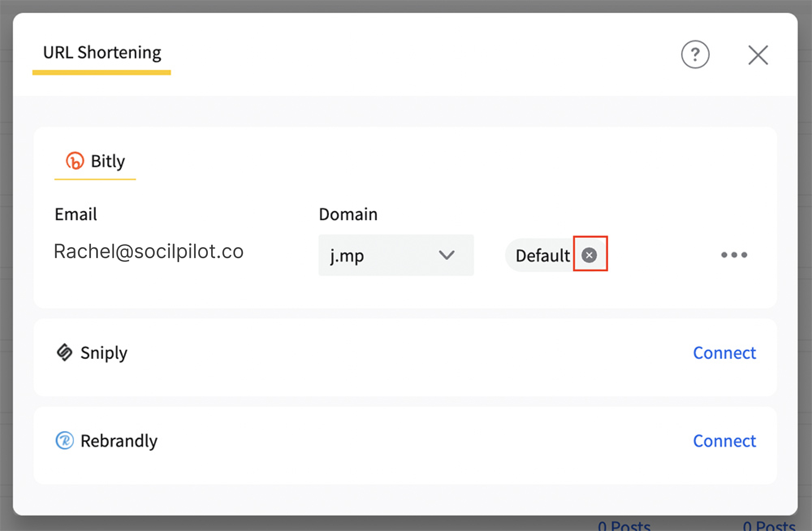Viewport: 812px width, 531px height.
Task: Close the URL Shortening dialog
Action: (758, 55)
